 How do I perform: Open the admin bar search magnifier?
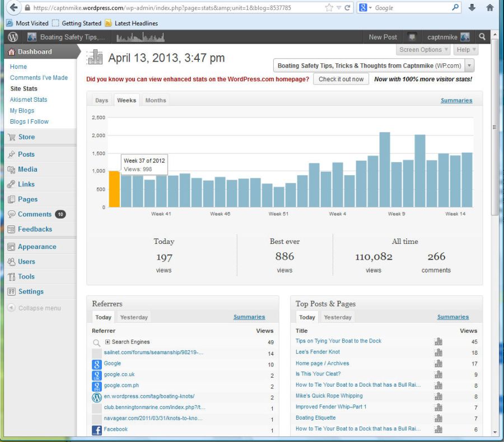point(482,37)
